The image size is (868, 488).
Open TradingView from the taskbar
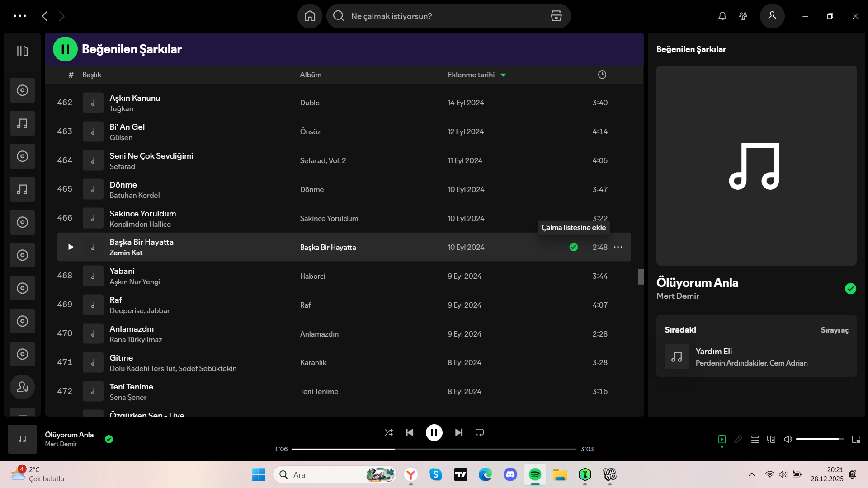pos(461,475)
